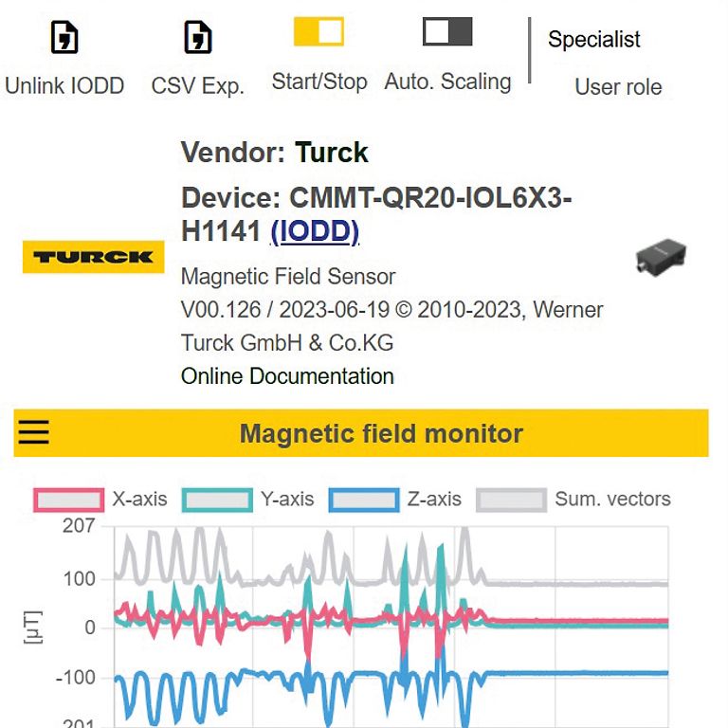Click the Unlink IODD file icon

pyautogui.click(x=64, y=38)
